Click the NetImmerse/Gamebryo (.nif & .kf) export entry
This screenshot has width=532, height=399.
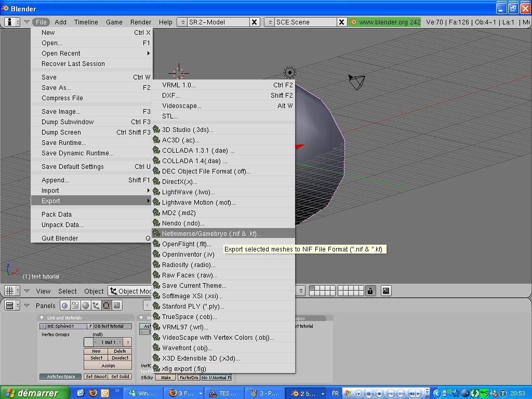223,233
